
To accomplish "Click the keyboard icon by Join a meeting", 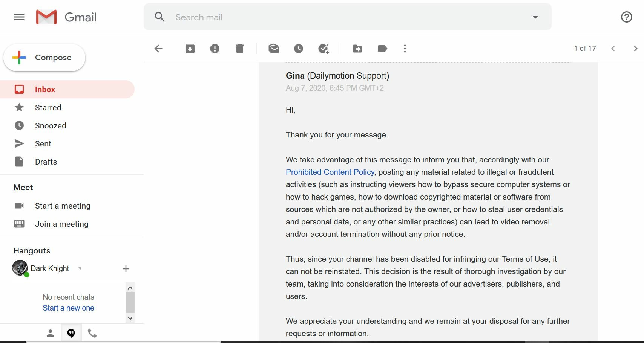I will [x=19, y=224].
